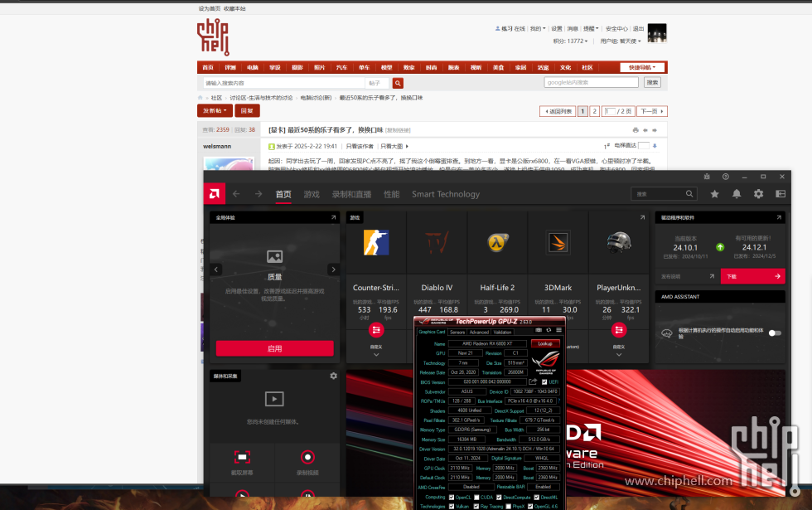Go forward with the AMD forward arrow
Screen dimensions: 812x510
click(258, 194)
